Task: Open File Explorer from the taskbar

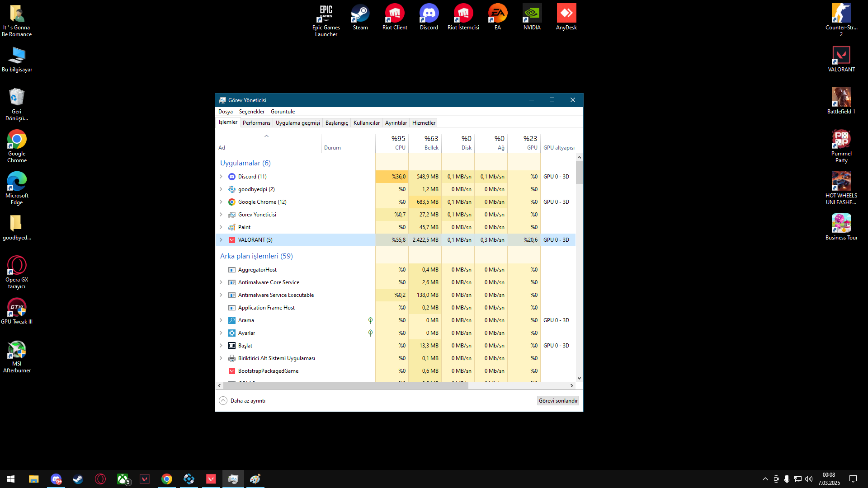Action: 34,479
